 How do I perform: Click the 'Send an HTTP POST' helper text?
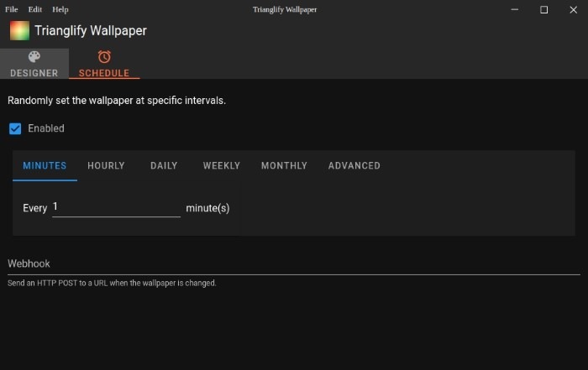[112, 283]
